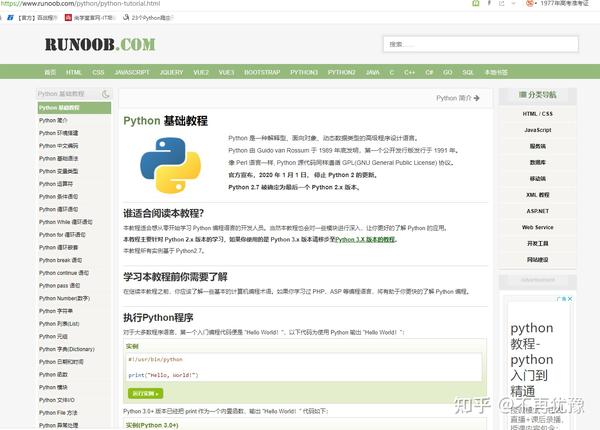The image size is (600, 430).
Task: Switch to the PYTHON3 tutorial nav item
Action: click(304, 72)
